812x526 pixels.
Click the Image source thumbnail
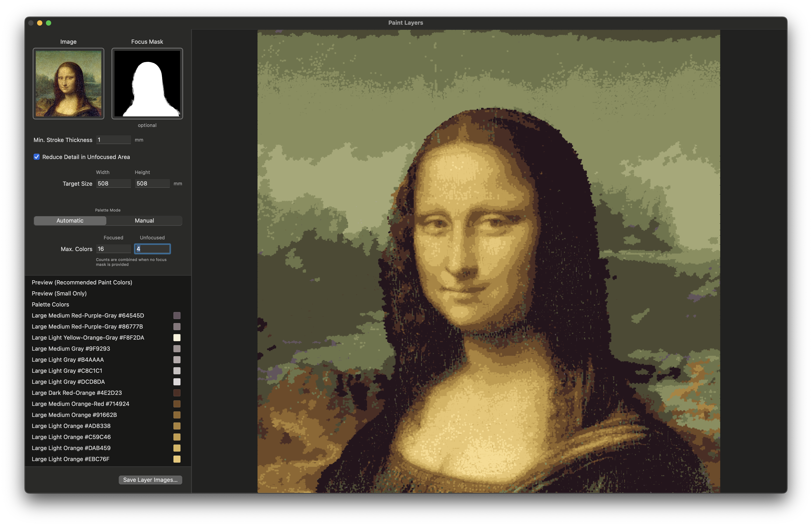point(68,84)
